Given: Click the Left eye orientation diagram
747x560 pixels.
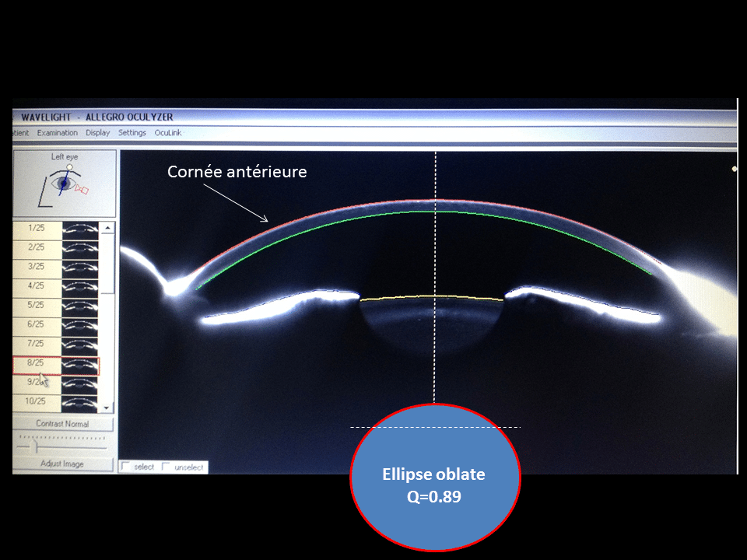Looking at the screenshot, I should pyautogui.click(x=65, y=184).
